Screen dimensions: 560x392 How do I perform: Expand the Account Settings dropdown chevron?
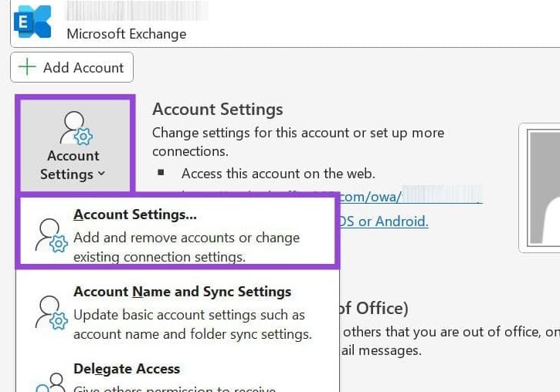[x=101, y=174]
